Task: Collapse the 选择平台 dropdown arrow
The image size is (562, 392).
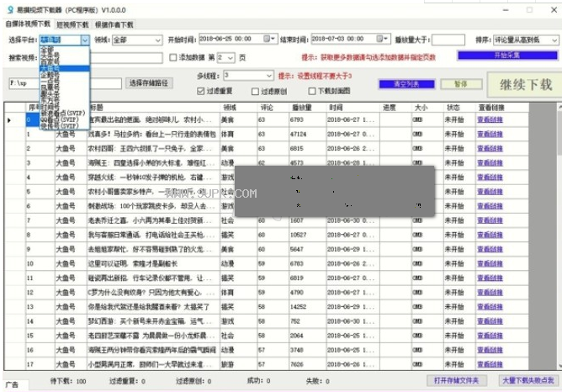Action: point(85,40)
